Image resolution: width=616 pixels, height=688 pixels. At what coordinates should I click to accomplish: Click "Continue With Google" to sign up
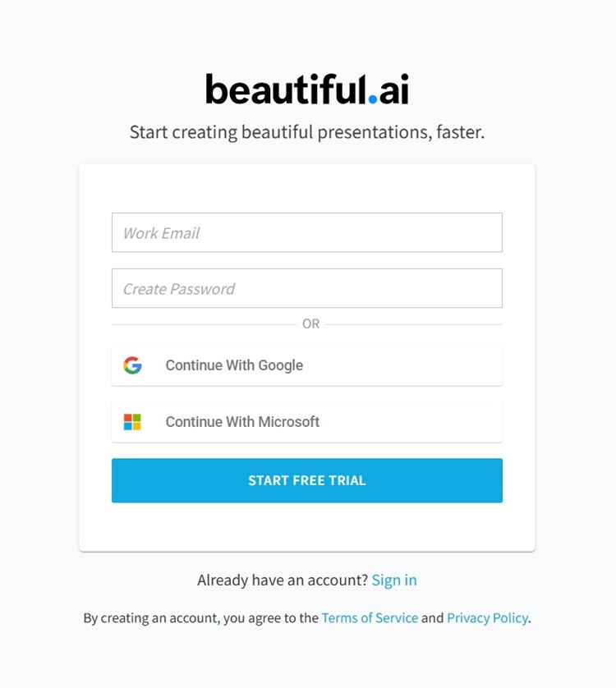point(307,365)
